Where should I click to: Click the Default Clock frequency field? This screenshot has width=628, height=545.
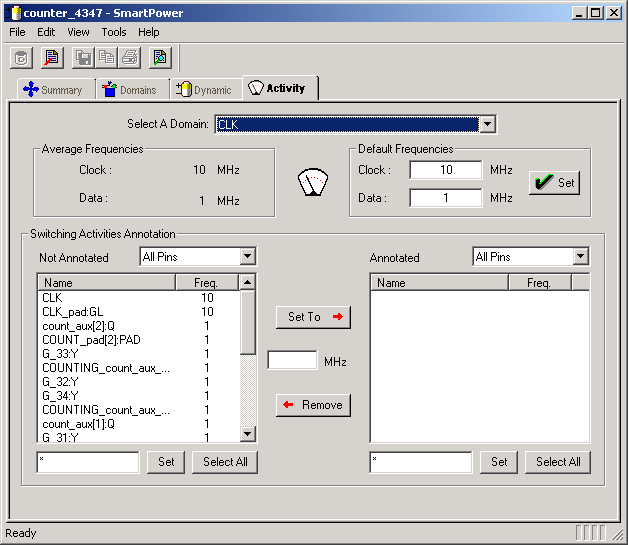[x=446, y=170]
